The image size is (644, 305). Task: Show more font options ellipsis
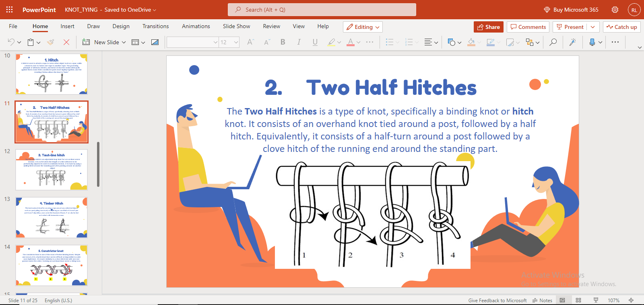[369, 42]
